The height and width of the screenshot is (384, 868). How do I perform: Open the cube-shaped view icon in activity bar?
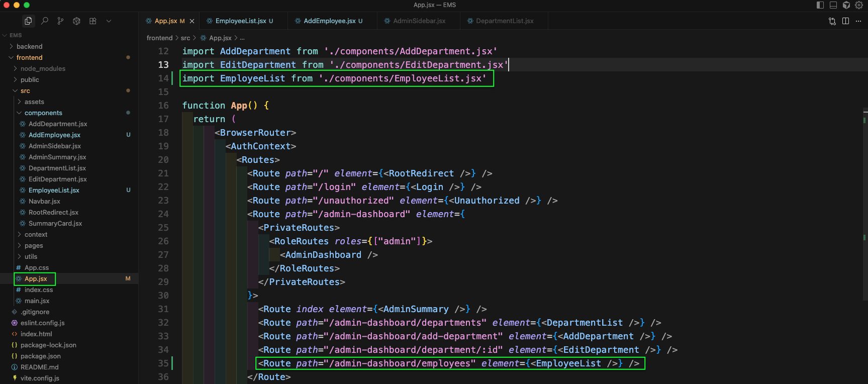[76, 21]
